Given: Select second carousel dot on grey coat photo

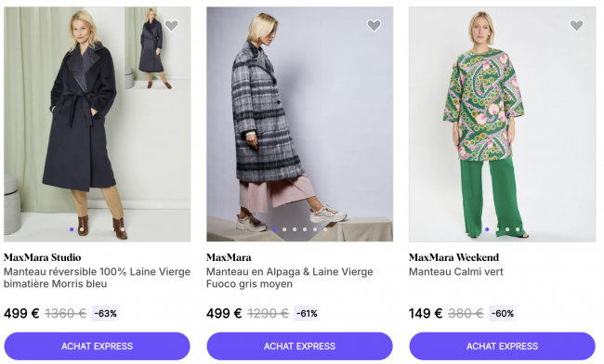Looking at the screenshot, I should [284, 229].
